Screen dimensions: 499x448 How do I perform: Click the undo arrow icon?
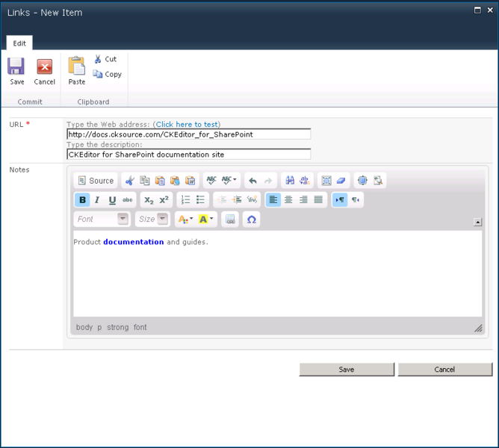pyautogui.click(x=253, y=181)
